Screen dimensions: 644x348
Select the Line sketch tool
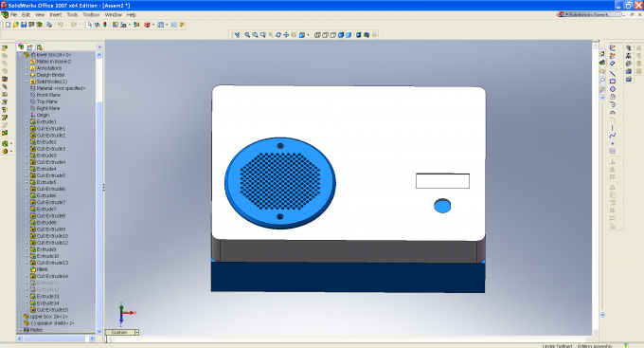613,74
